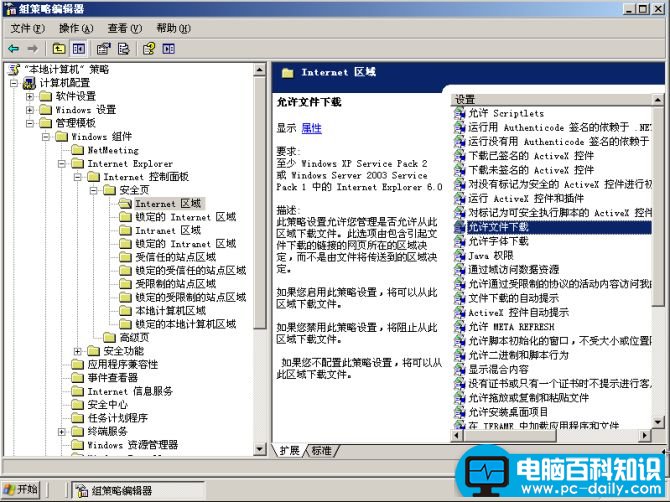Click the Forward arrow toolbar icon

32,49
